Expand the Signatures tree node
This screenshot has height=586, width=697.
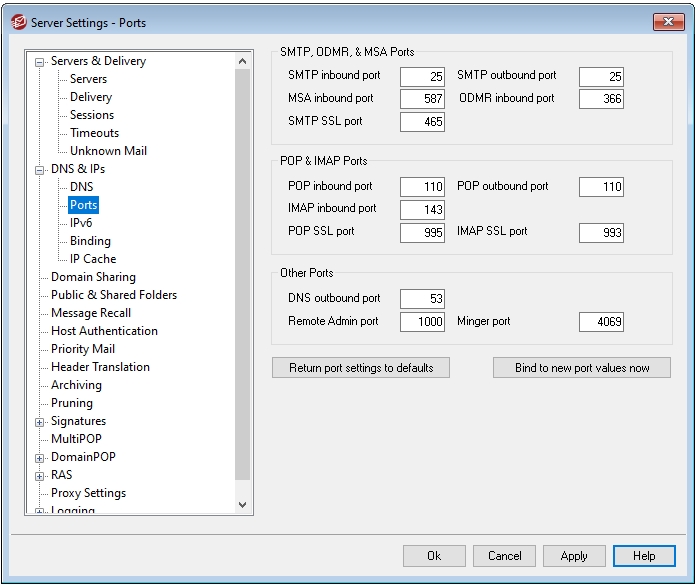40,422
